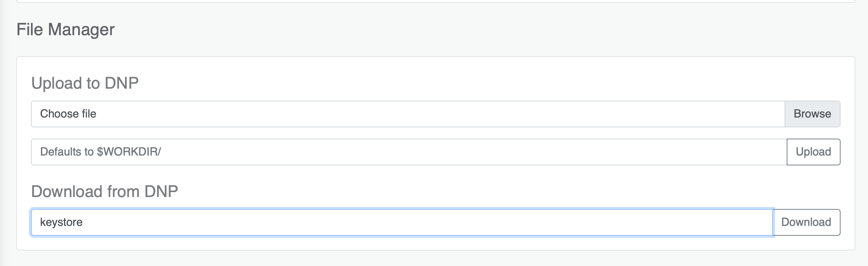Click the Browse button
Screen dimensions: 868x266
[x=812, y=114]
